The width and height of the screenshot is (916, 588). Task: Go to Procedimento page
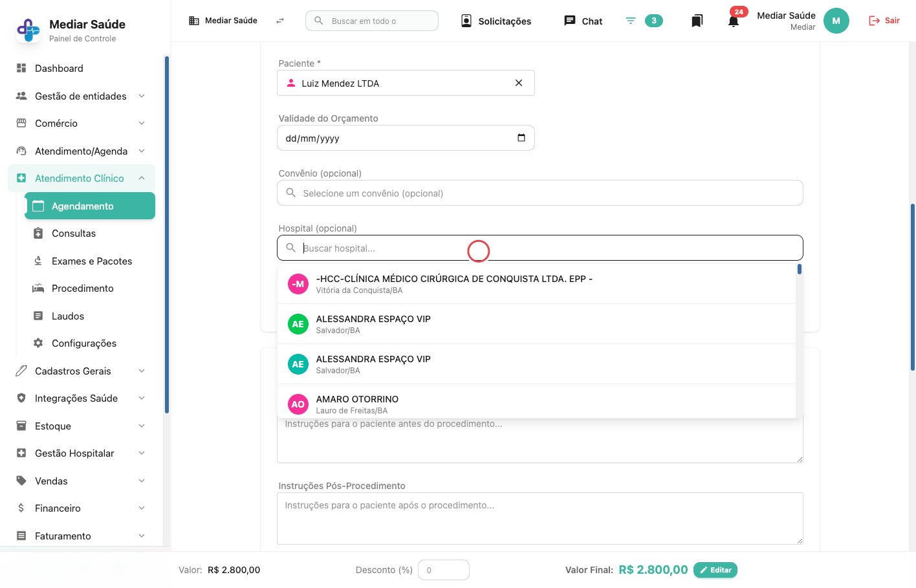(x=90, y=289)
